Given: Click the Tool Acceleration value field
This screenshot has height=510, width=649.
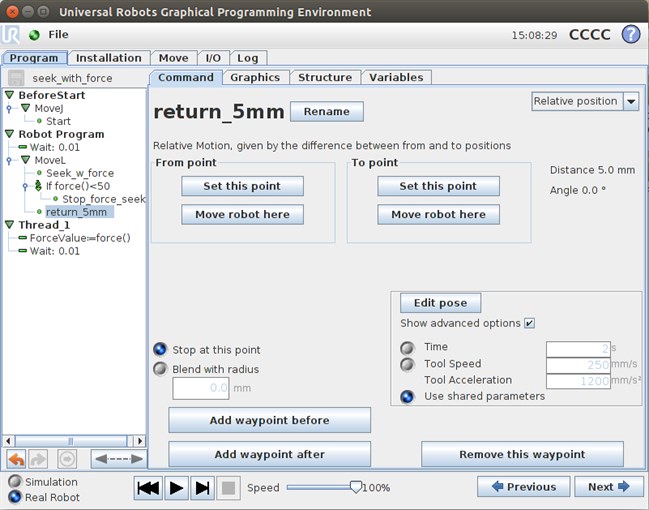Looking at the screenshot, I should coord(578,381).
